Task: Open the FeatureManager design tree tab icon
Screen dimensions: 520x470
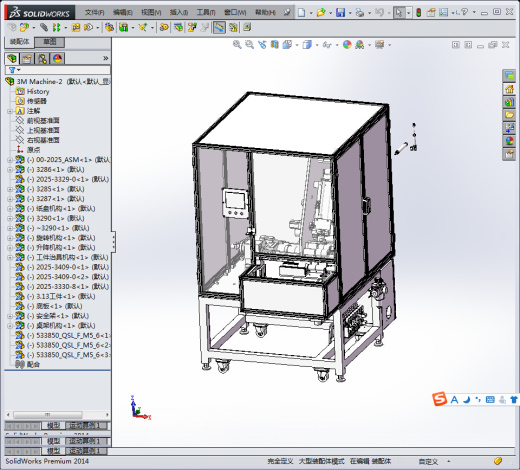Action: click(x=12, y=59)
